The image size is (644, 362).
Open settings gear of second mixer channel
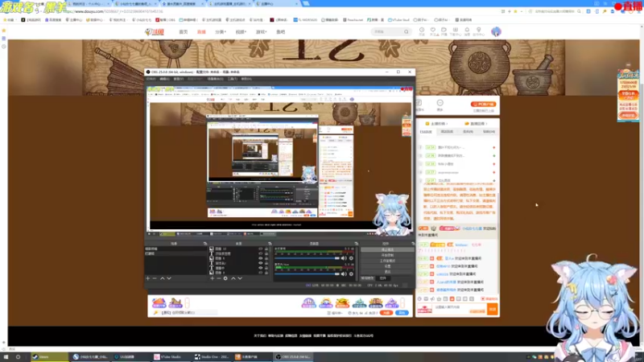pos(351,274)
